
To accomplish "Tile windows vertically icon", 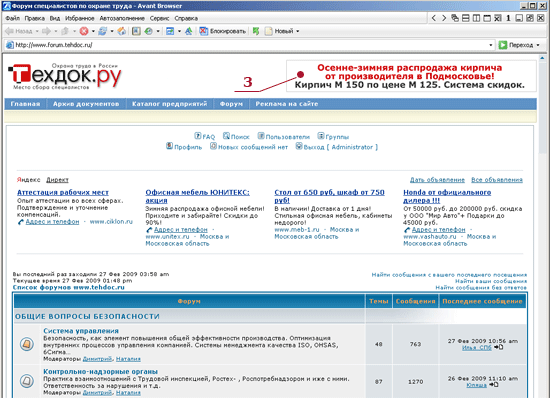I will (x=476, y=18).
